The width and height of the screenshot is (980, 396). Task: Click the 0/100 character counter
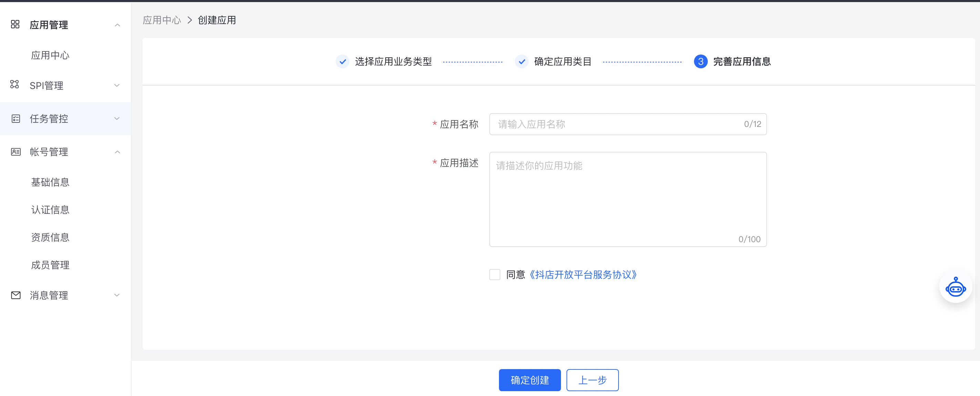coord(749,239)
